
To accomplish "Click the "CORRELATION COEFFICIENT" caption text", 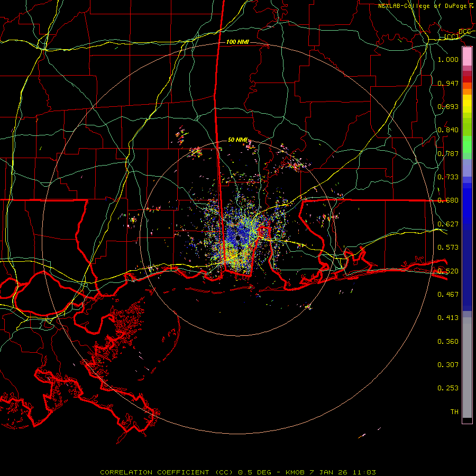I will pyautogui.click(x=154, y=472).
